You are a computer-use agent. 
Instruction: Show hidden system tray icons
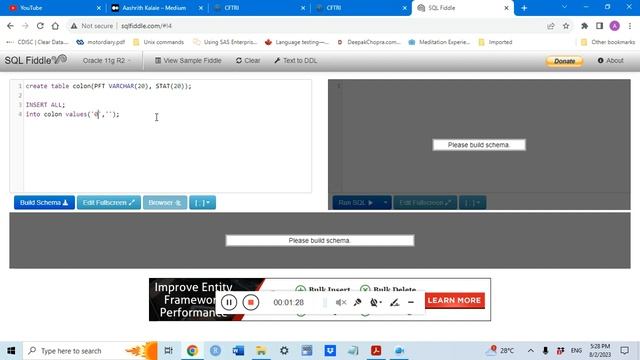click(x=531, y=351)
